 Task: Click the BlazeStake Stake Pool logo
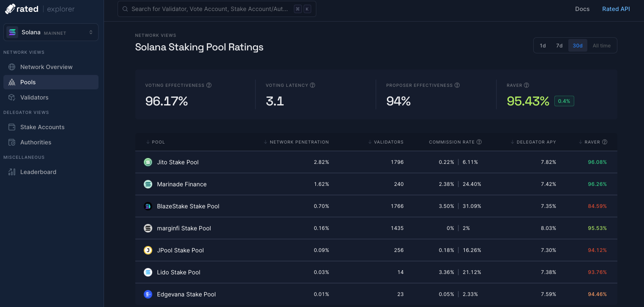(x=148, y=206)
